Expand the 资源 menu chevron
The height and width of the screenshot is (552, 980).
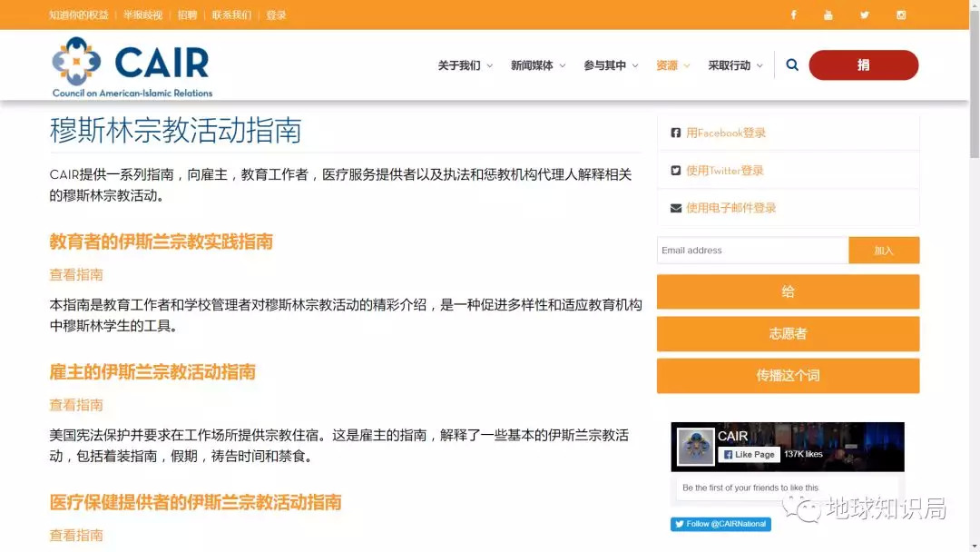pos(687,65)
